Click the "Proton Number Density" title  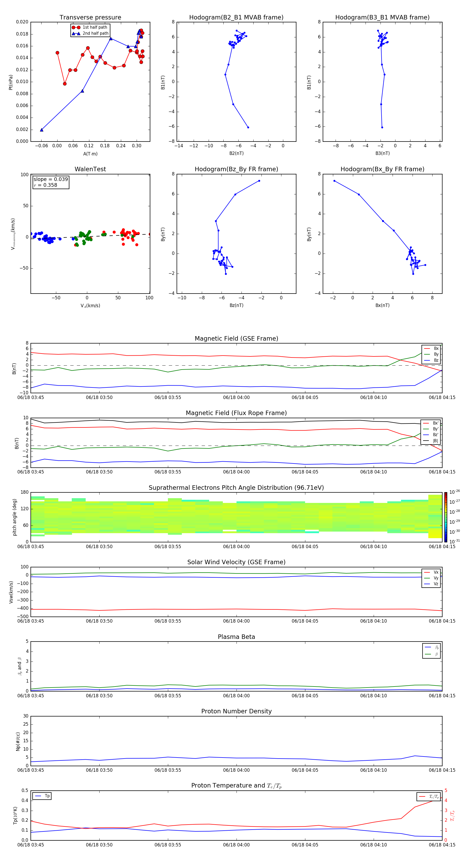pos(236,711)
